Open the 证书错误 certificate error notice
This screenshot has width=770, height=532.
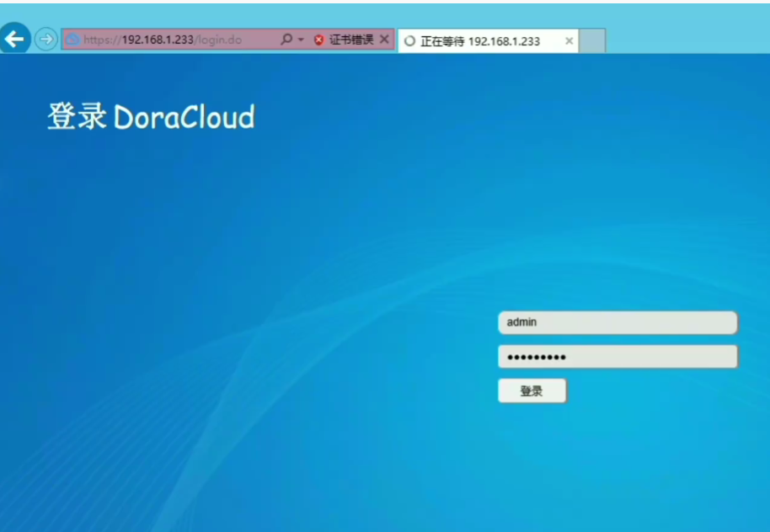(351, 40)
